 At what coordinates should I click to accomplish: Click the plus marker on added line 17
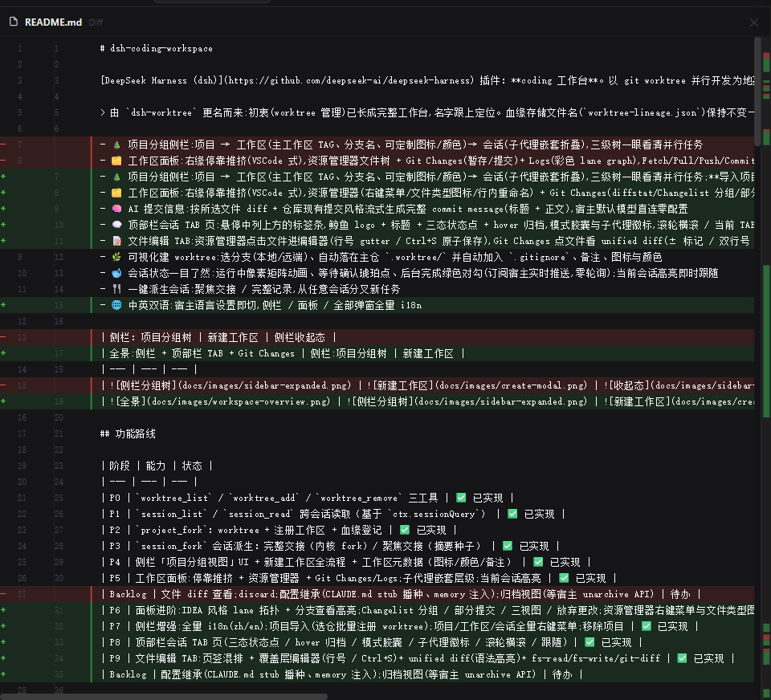(x=3, y=353)
